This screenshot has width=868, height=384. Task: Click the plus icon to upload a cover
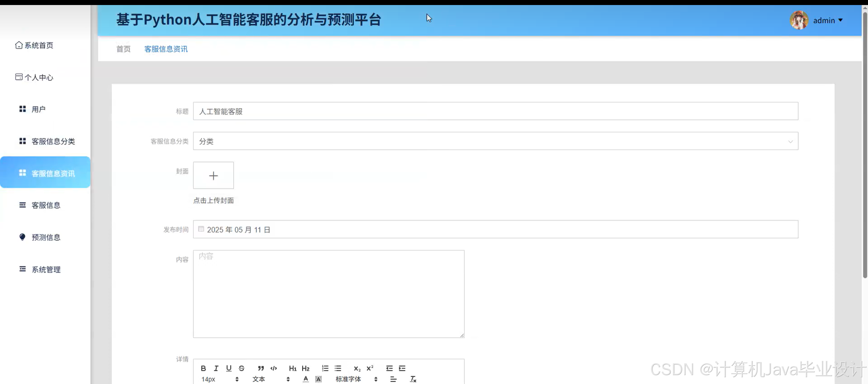point(213,176)
